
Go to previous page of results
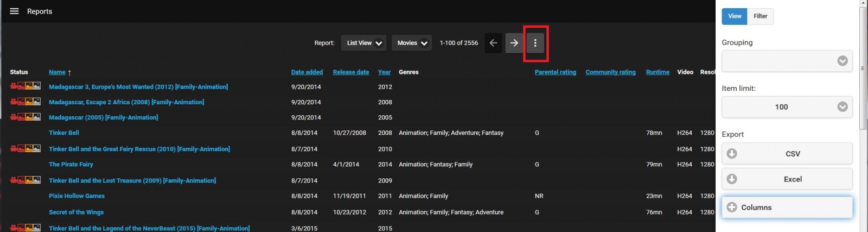tap(493, 43)
